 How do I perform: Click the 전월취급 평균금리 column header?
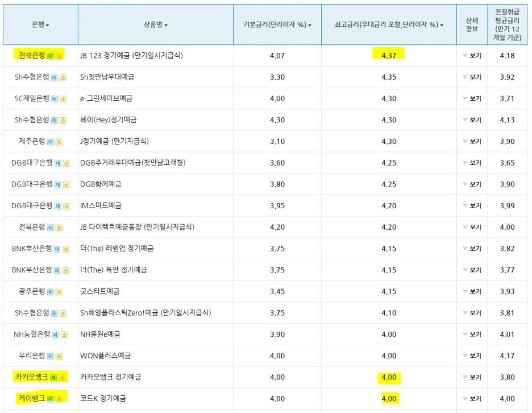coord(507,24)
